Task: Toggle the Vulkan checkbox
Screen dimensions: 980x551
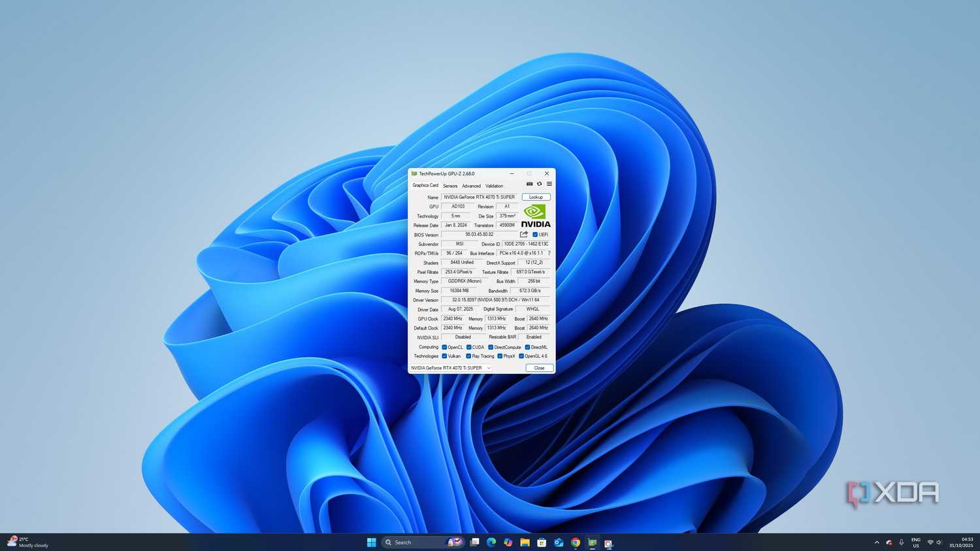Action: (444, 356)
